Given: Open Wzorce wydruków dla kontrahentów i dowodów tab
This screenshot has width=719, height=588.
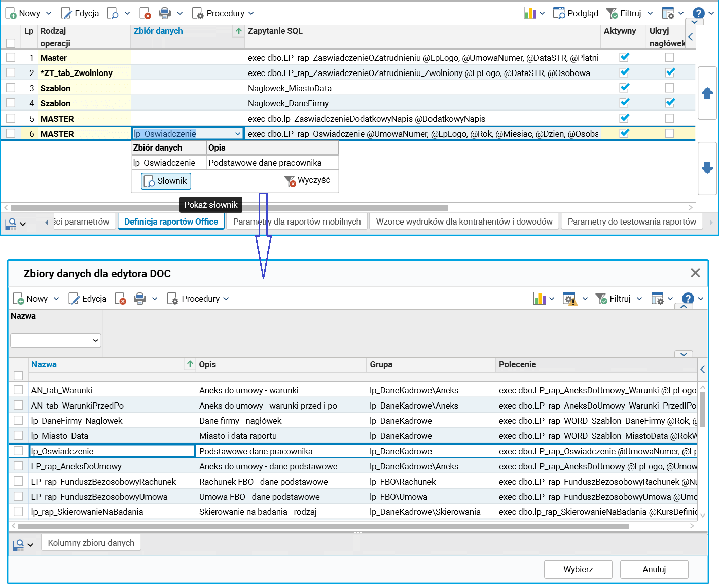Looking at the screenshot, I should 464,222.
